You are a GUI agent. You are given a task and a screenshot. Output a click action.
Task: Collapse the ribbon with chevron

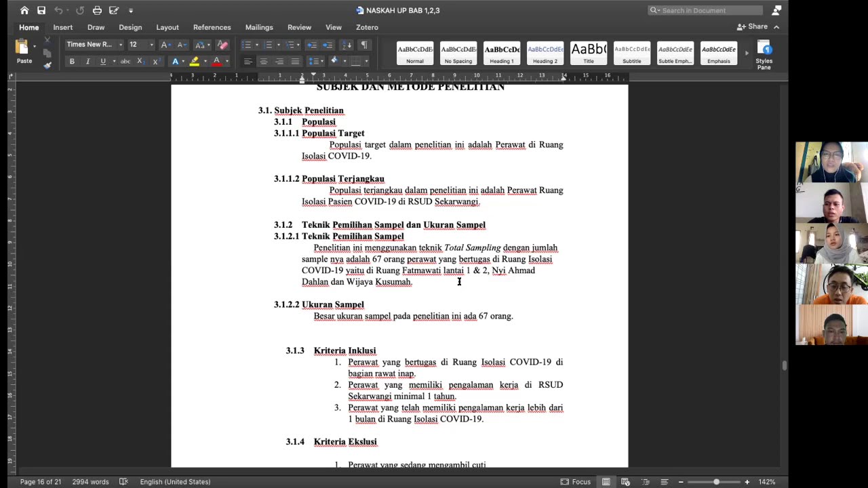click(776, 27)
